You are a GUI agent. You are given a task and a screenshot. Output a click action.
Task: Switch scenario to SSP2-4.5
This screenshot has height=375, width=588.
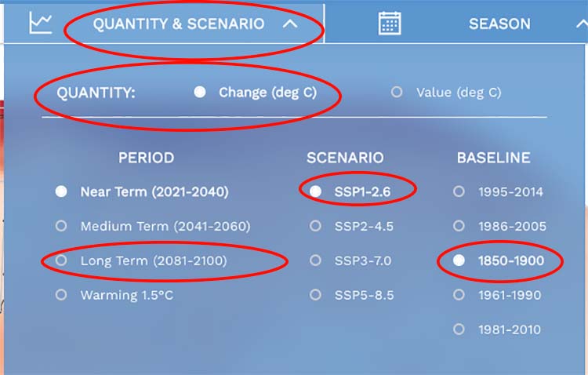click(x=315, y=226)
